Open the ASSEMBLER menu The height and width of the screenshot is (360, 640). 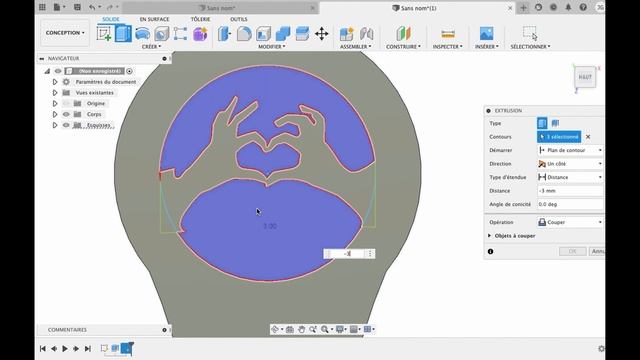[x=356, y=47]
